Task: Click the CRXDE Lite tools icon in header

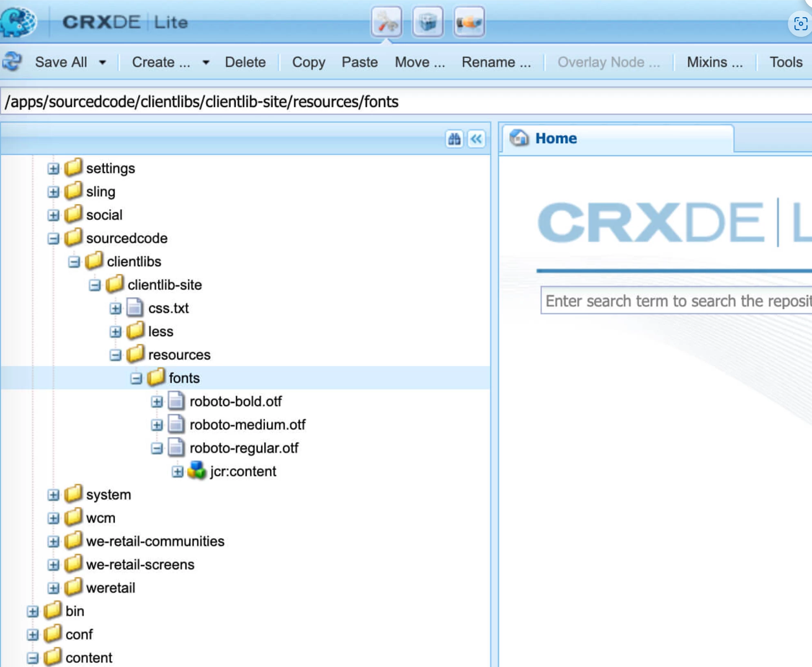Action: coord(386,22)
